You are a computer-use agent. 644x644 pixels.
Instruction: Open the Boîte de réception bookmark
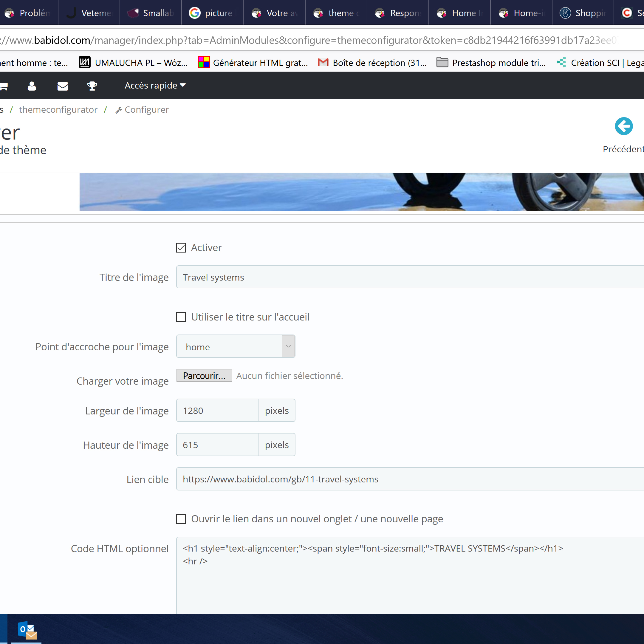point(372,63)
